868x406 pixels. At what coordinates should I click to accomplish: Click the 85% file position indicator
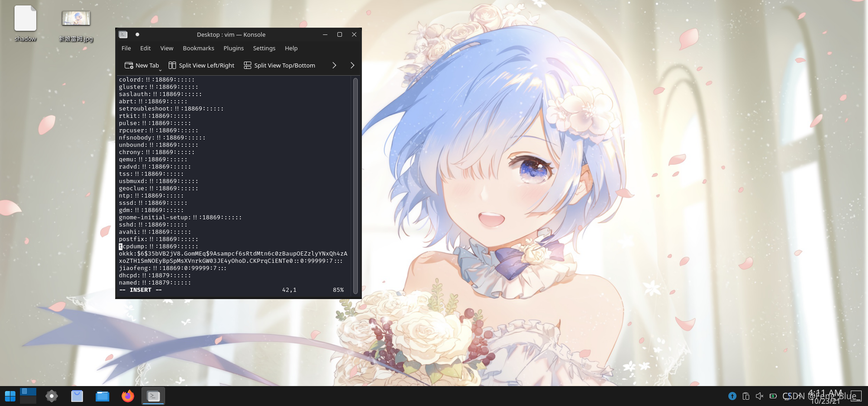click(338, 290)
